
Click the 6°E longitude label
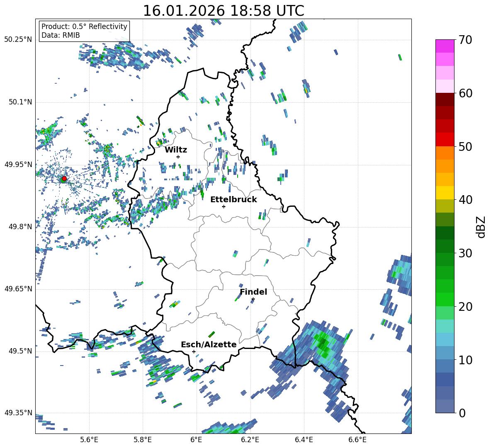[196, 440]
